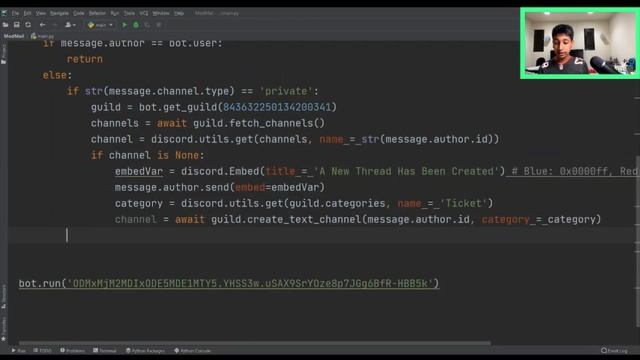Open the Refactor menu
The image size is (640, 360).
coord(97,13)
